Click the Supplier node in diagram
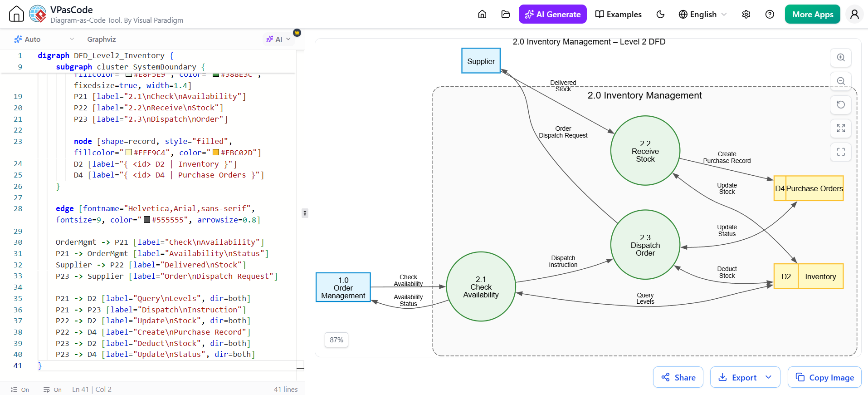Viewport: 868px width, 395px height. coord(481,61)
